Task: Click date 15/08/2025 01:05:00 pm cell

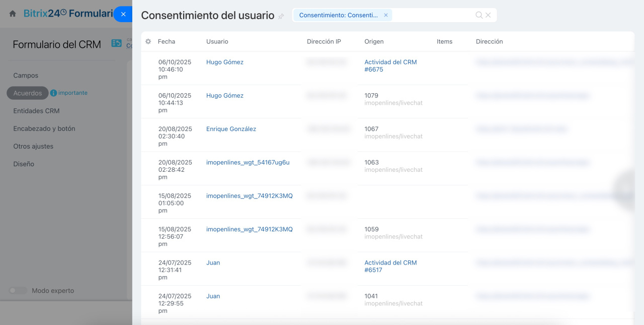Action: 175,203
